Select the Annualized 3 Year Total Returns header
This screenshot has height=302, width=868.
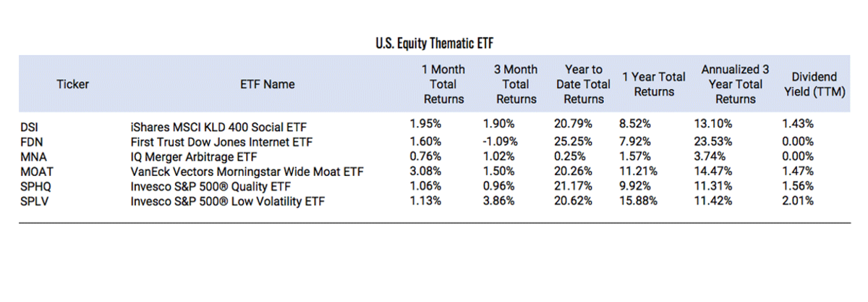click(735, 84)
